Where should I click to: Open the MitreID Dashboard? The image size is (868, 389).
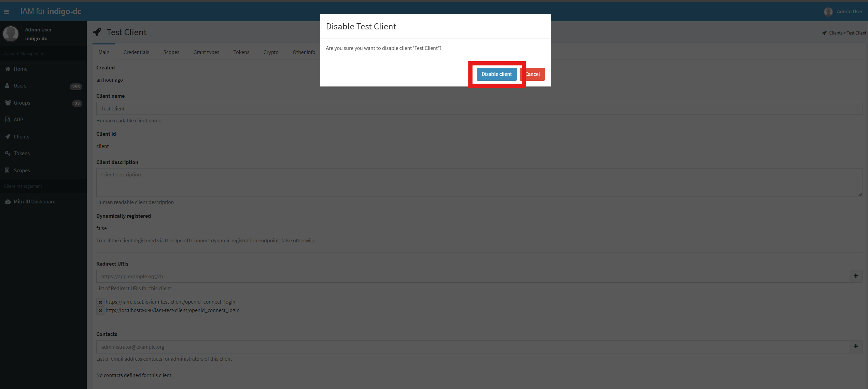click(34, 201)
